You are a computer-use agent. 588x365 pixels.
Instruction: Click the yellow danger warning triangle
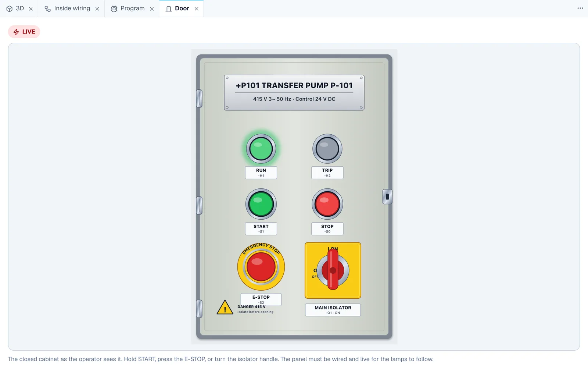[225, 308]
